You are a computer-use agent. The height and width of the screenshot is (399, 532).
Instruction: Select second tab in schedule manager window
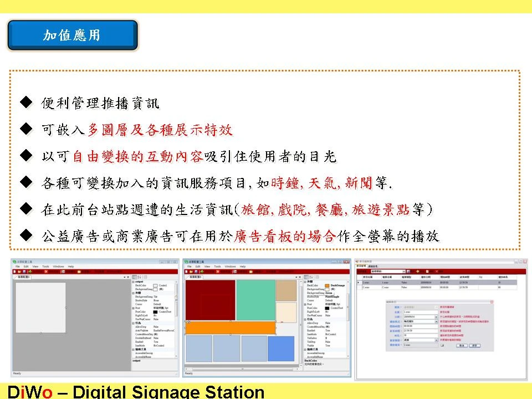click(x=373, y=266)
